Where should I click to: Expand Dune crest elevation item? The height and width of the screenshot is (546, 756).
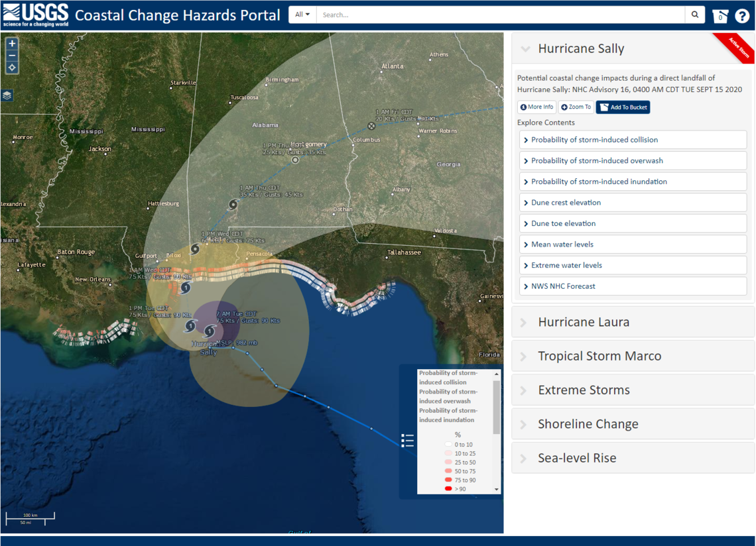[x=633, y=202]
